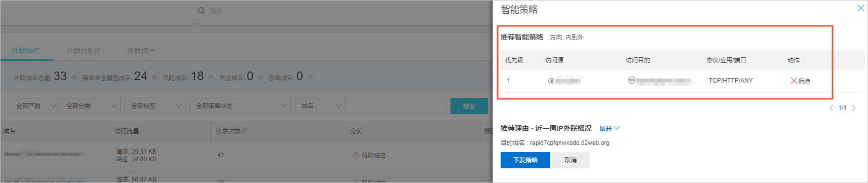Click the 下发策略 button

tap(525, 160)
